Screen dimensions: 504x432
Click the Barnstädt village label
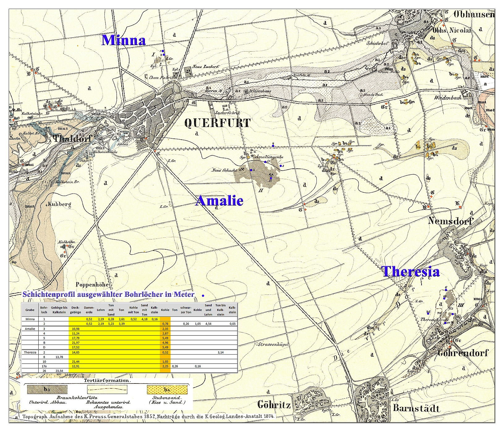pos(416,408)
